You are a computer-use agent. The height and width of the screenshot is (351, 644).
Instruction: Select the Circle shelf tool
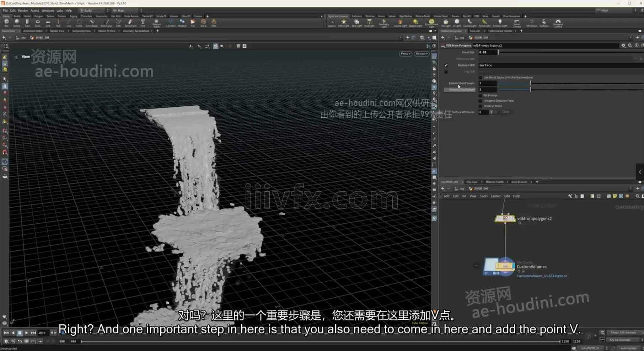click(79, 23)
